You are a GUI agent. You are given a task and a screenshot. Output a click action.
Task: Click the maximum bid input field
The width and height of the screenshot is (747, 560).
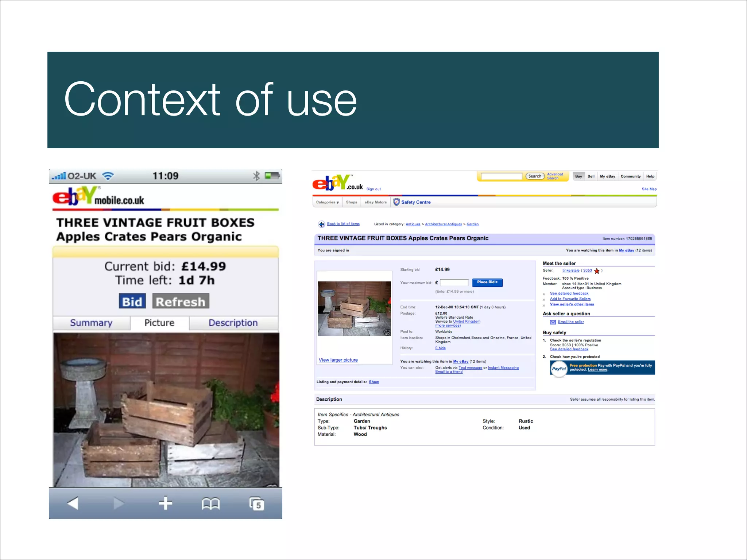(454, 283)
